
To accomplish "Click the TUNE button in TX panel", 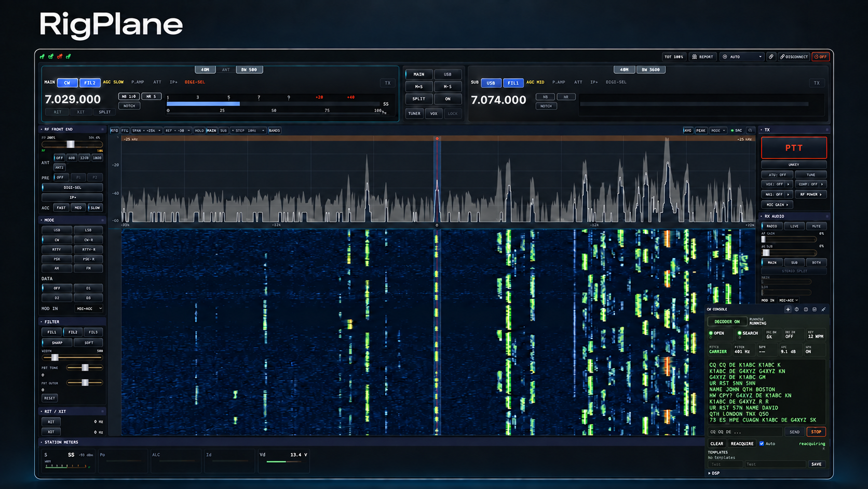I will click(810, 175).
